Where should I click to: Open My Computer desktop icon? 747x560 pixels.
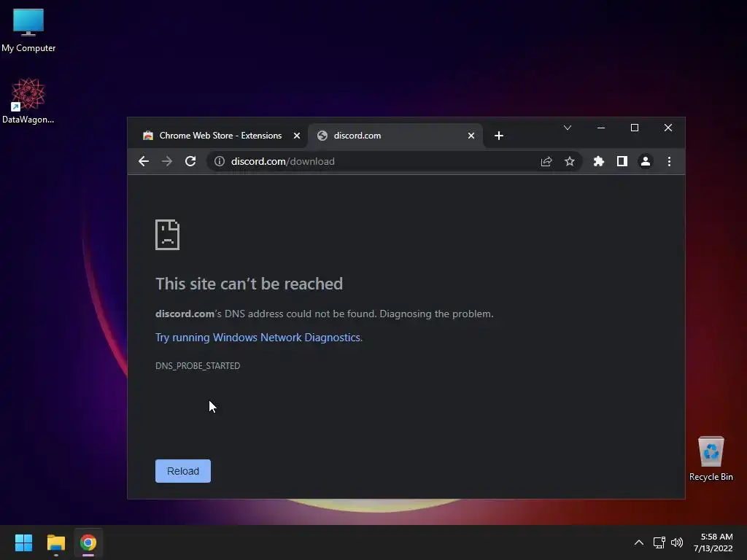(x=28, y=30)
